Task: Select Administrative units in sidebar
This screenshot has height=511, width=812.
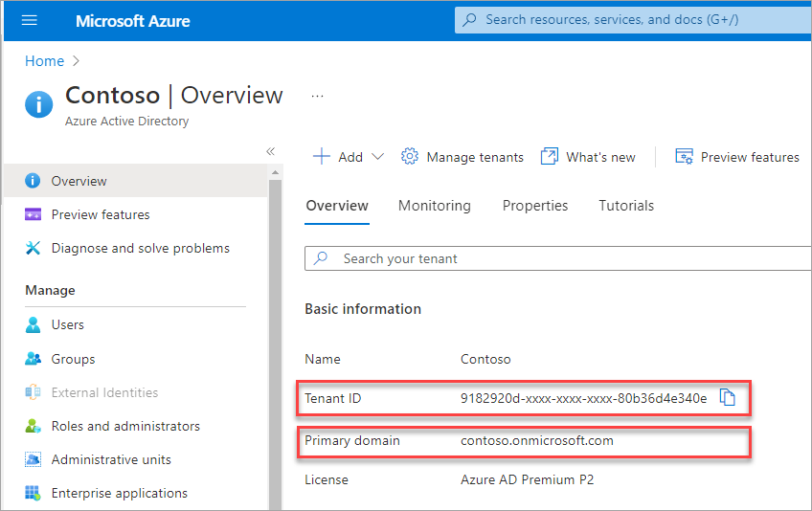Action: [111, 459]
